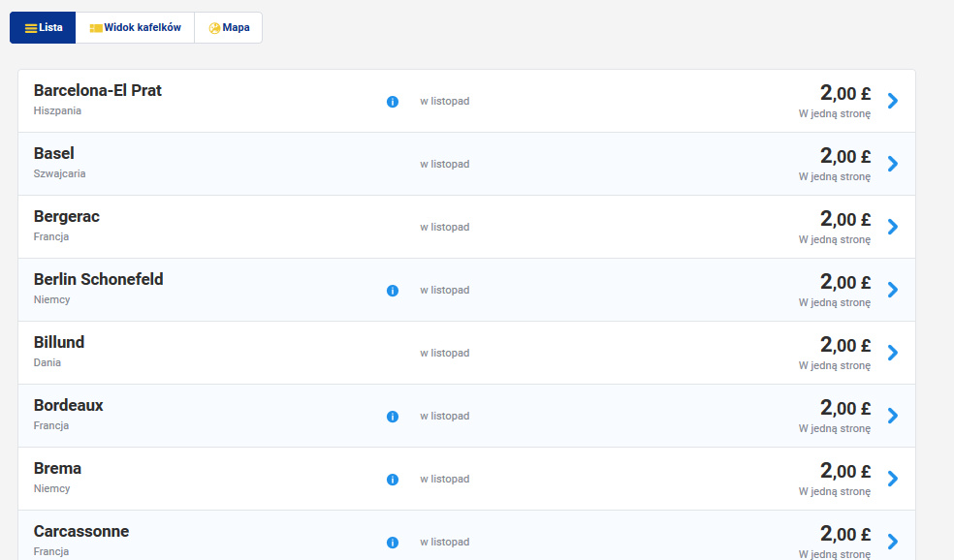Open Brema row chevron arrow

click(893, 479)
